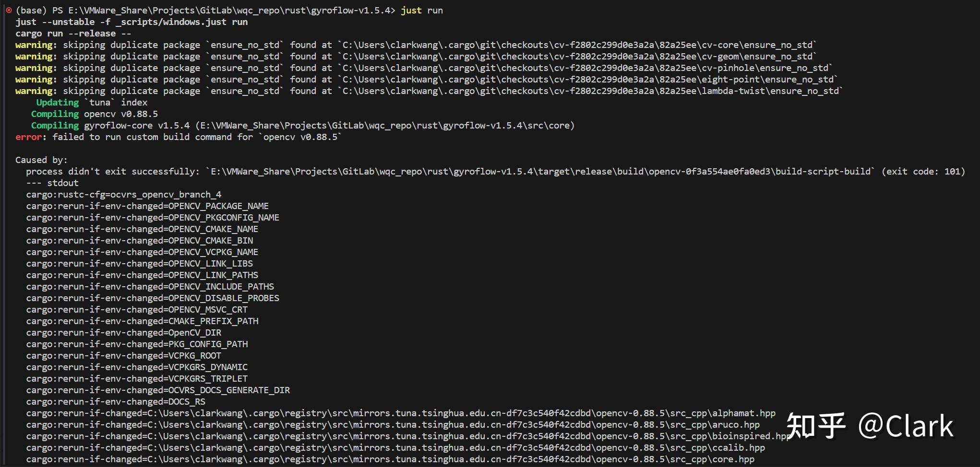Click the red failed-command icon beside the prompt
Image resolution: width=980 pixels, height=467 pixels.
pyautogui.click(x=9, y=10)
